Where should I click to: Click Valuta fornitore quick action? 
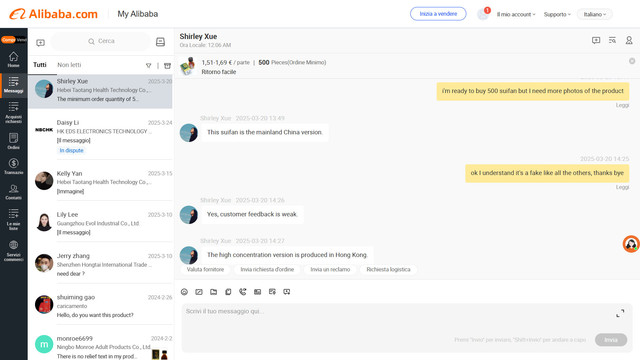pos(205,269)
